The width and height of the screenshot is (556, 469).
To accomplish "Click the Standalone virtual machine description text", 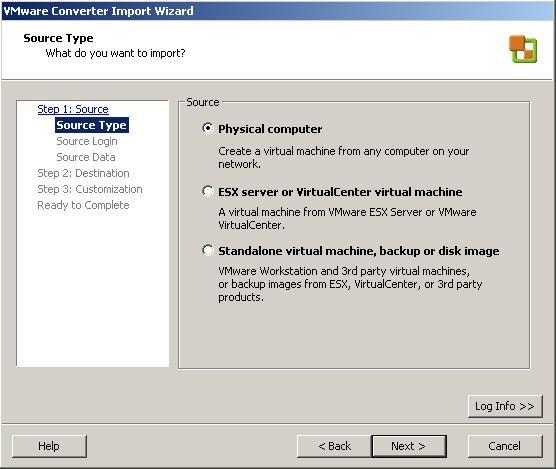I will (350, 284).
